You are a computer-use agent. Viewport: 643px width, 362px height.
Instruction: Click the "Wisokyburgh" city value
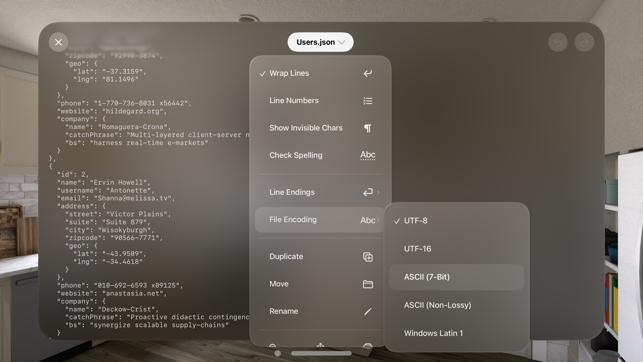pos(126,230)
